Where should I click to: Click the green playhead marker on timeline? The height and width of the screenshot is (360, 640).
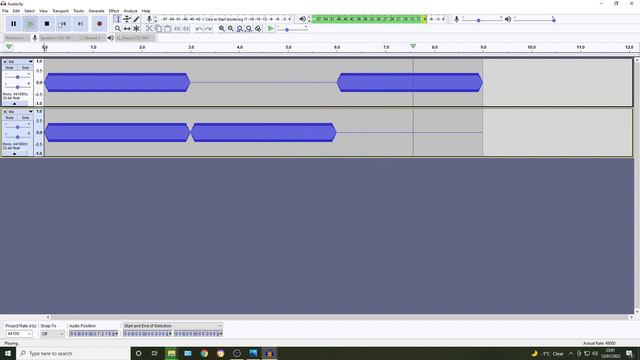(x=413, y=47)
